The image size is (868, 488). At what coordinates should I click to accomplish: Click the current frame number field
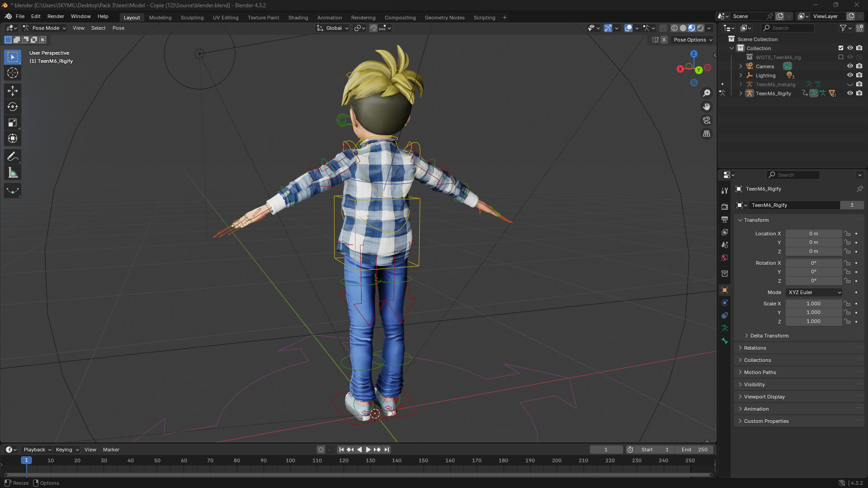pyautogui.click(x=606, y=450)
